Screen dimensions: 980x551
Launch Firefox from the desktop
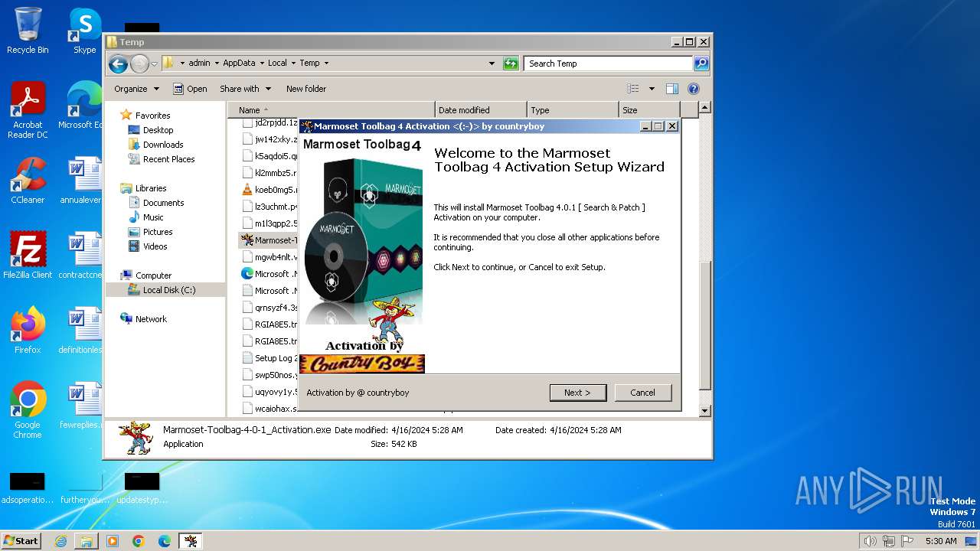[28, 331]
